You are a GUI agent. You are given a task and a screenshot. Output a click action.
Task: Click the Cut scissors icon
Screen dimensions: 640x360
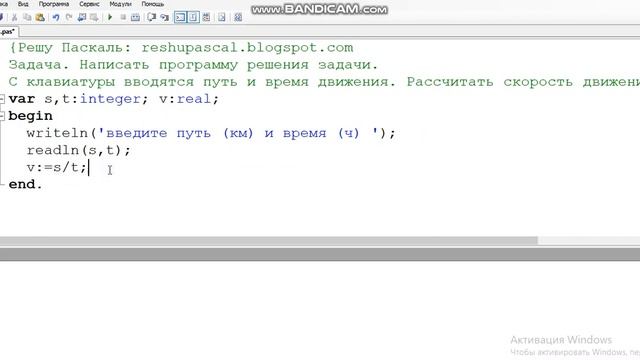(x=15, y=17)
